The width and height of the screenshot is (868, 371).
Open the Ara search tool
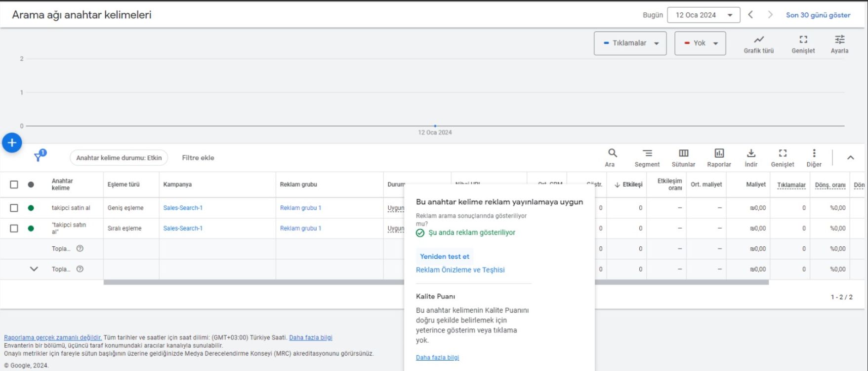pyautogui.click(x=612, y=158)
